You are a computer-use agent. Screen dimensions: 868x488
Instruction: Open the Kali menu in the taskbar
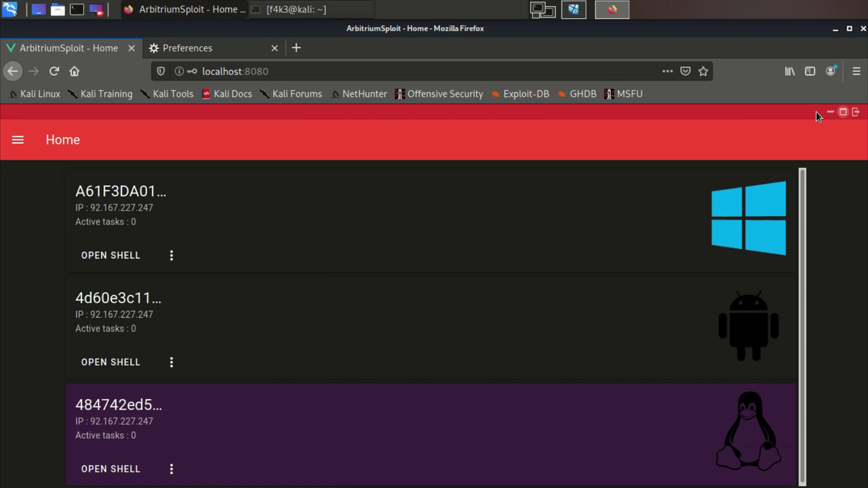pyautogui.click(x=9, y=9)
